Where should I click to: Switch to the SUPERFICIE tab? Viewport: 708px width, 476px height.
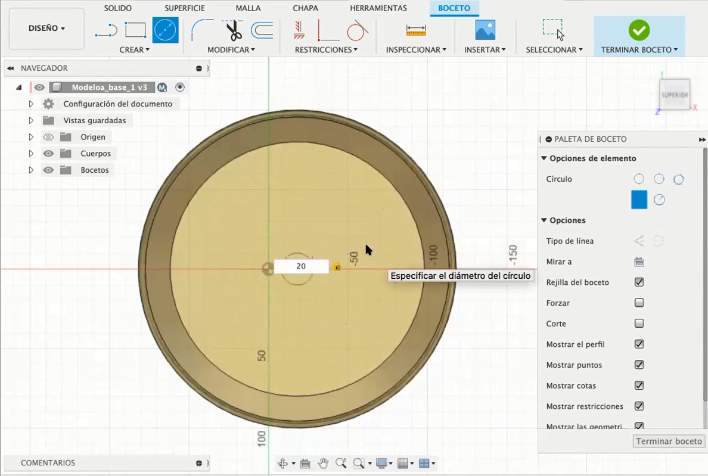click(x=184, y=8)
